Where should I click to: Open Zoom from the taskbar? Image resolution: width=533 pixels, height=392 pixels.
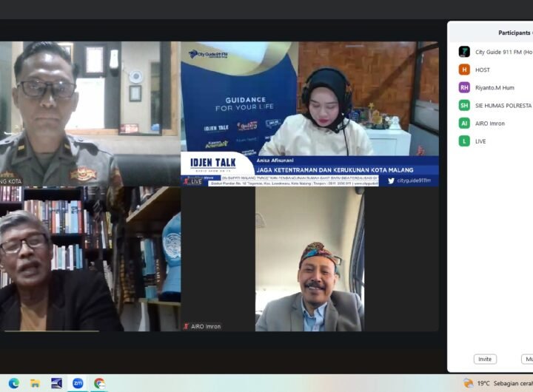tap(78, 383)
